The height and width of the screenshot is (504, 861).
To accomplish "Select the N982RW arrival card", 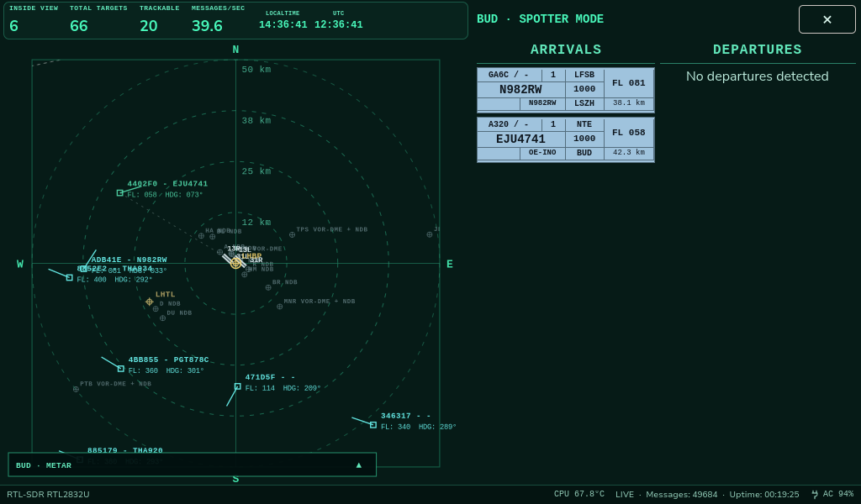I will click(x=566, y=89).
